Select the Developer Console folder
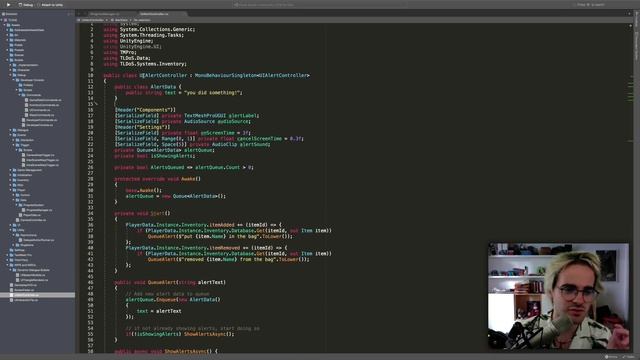 pos(29,80)
